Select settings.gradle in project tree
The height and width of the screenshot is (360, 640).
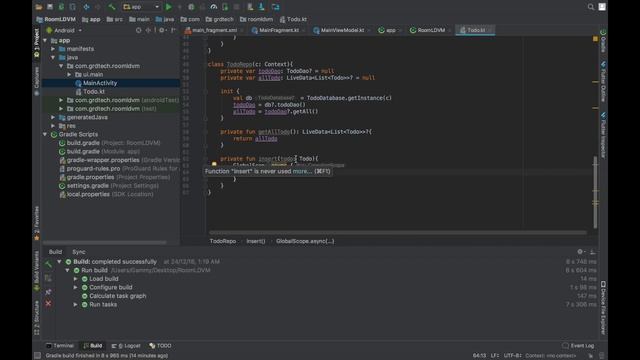(87, 186)
